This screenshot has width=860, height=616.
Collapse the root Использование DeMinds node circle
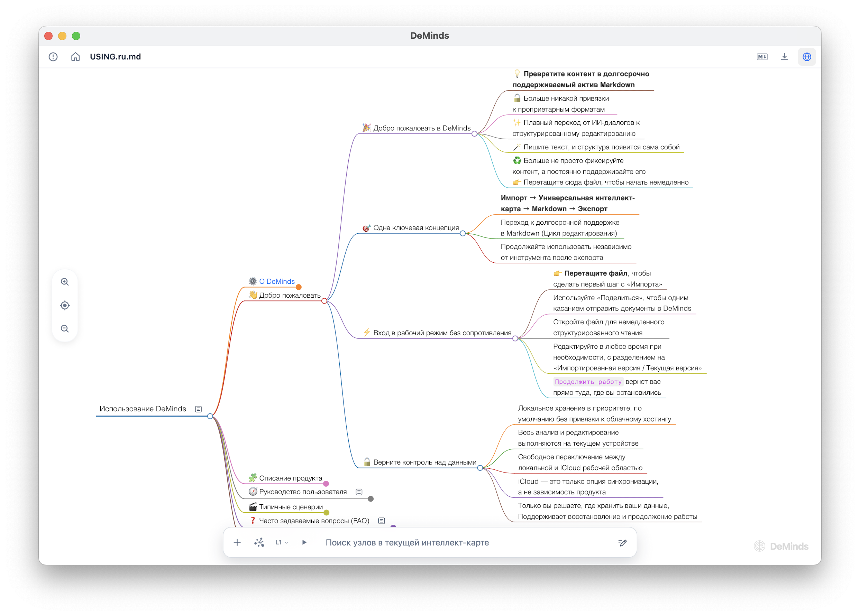coord(210,416)
